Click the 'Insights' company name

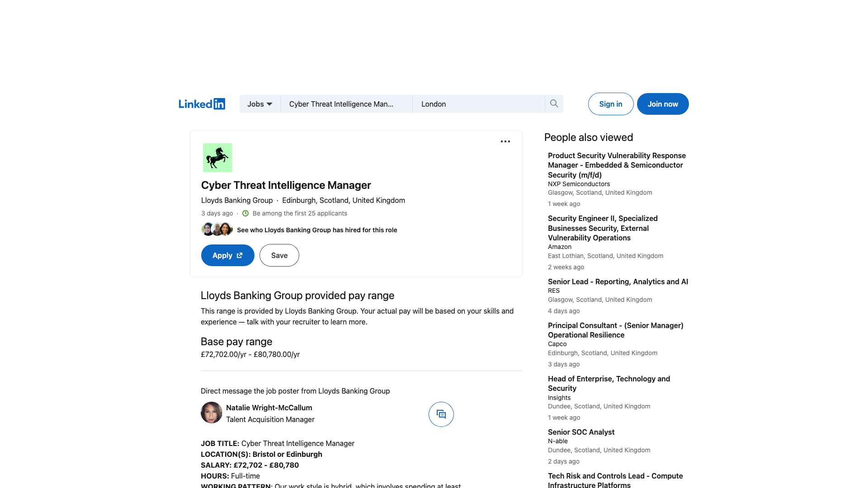[559, 398]
